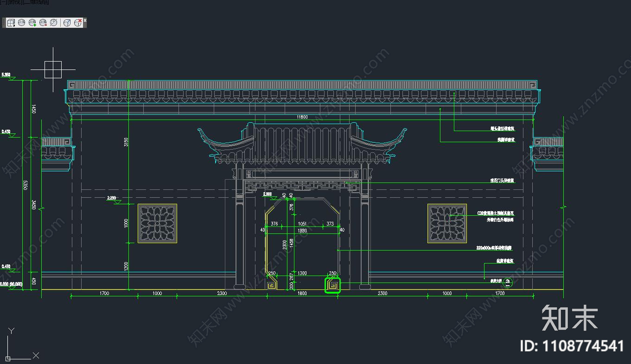631x364 pixels.
Task: Select the 11600 overall width dimension
Action: (x=302, y=118)
